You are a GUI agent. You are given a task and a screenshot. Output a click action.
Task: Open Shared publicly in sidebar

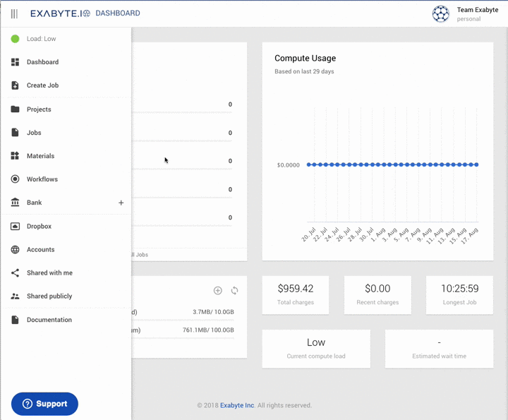[49, 296]
